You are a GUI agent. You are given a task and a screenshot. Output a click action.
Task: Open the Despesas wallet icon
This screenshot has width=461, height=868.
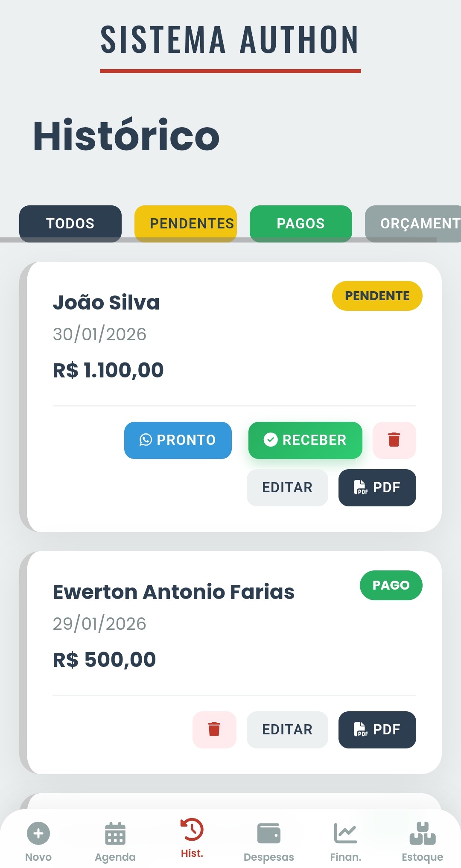269,833
